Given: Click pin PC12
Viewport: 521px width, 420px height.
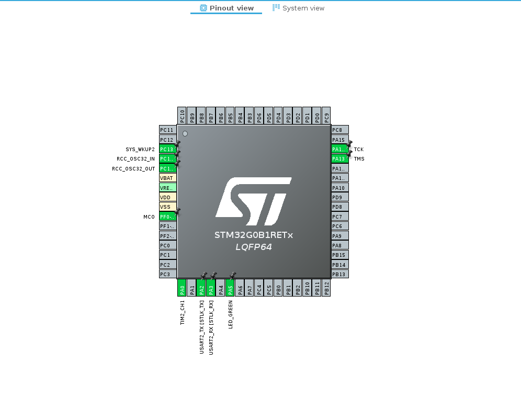Looking at the screenshot, I should [168, 139].
